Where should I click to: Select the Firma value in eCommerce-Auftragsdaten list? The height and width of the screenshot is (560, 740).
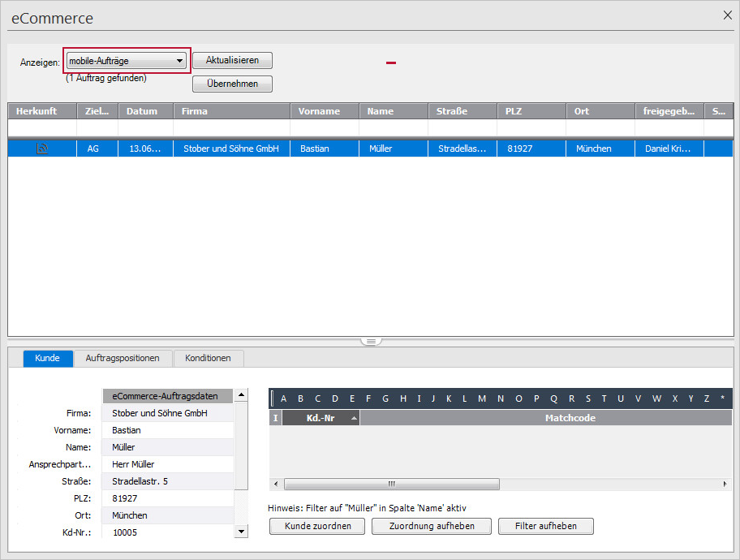click(167, 413)
